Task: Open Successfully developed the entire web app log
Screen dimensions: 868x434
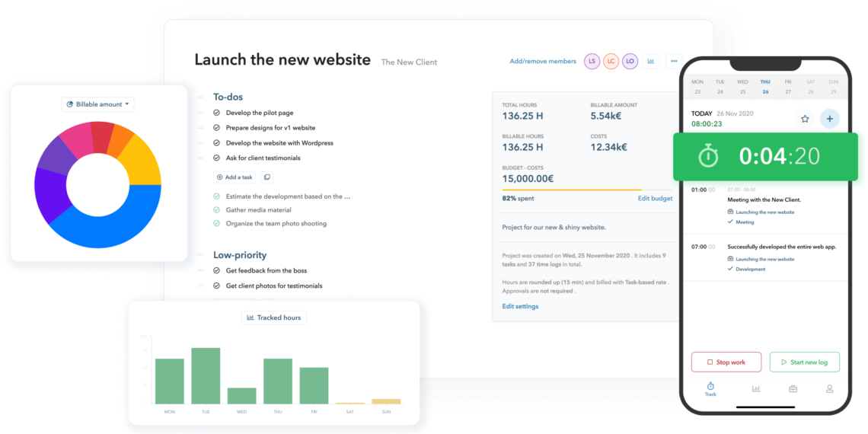Action: point(765,257)
